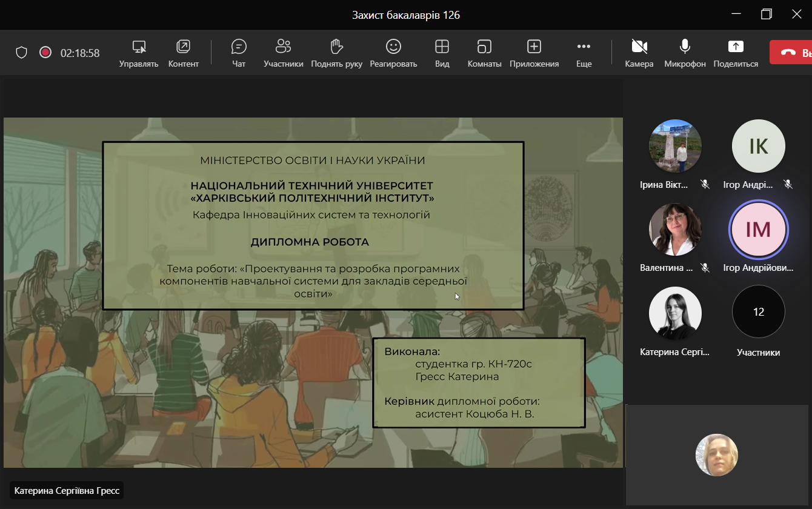Select Ігор Андрійович IM participant avatar
Viewport: 812px width, 509px height.
click(x=758, y=230)
